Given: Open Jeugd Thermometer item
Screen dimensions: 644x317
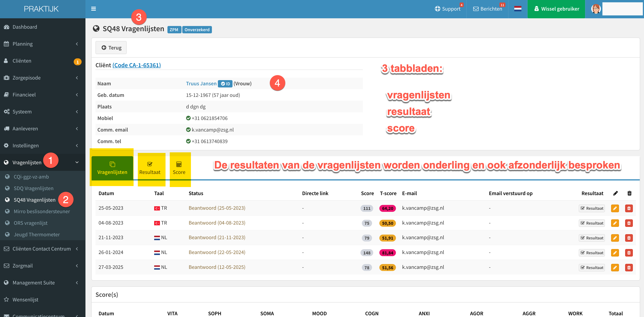Looking at the screenshot, I should (x=37, y=234).
